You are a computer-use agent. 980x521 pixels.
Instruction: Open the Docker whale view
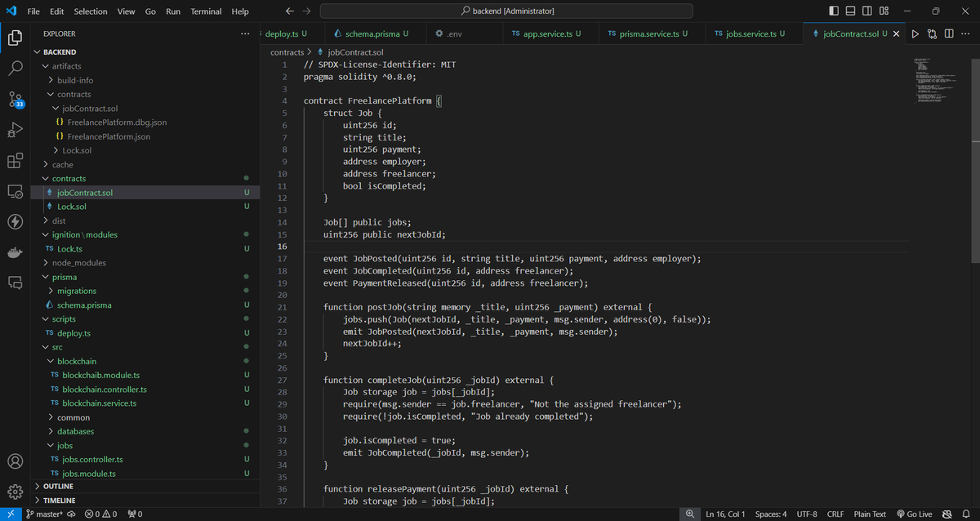click(x=15, y=252)
